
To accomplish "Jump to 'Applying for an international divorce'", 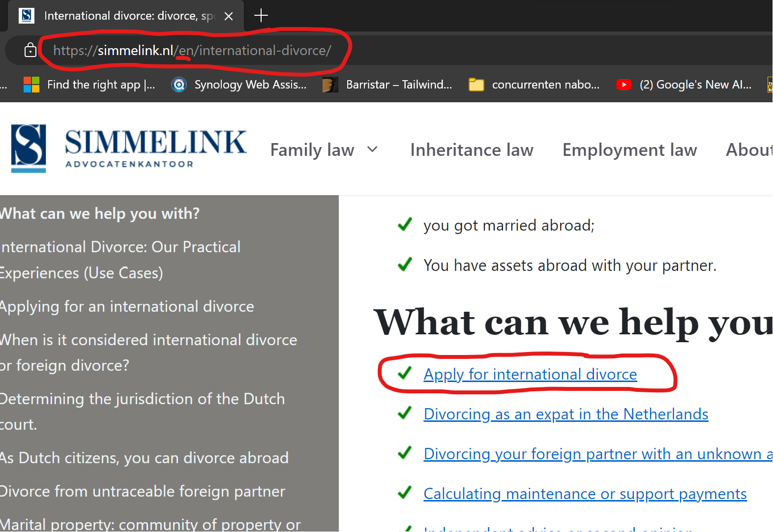I will pyautogui.click(x=127, y=306).
